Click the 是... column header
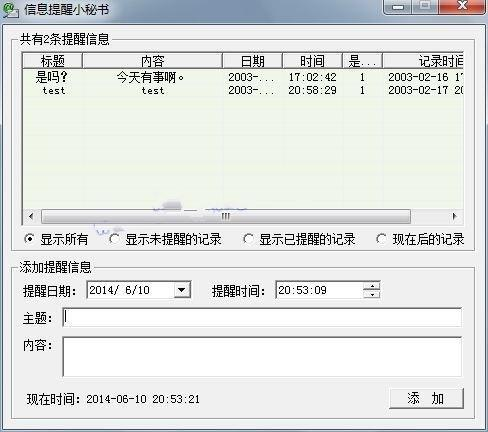The width and height of the screenshot is (488, 432). [x=362, y=61]
